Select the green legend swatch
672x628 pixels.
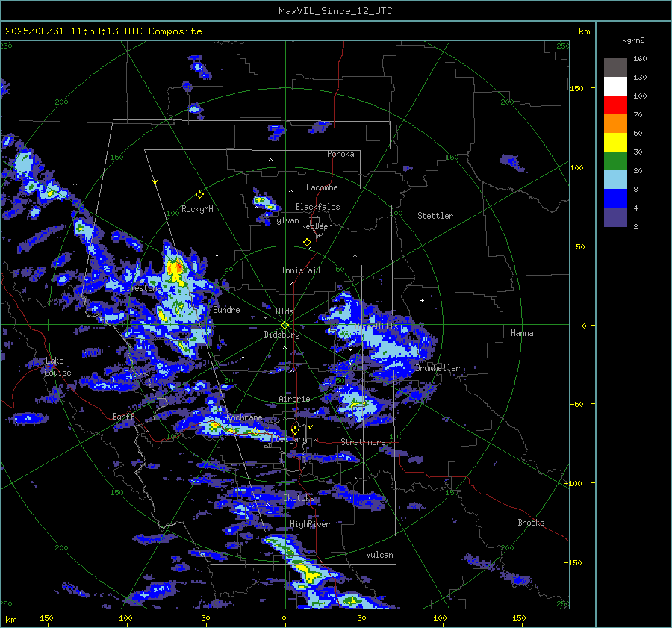[x=615, y=161]
